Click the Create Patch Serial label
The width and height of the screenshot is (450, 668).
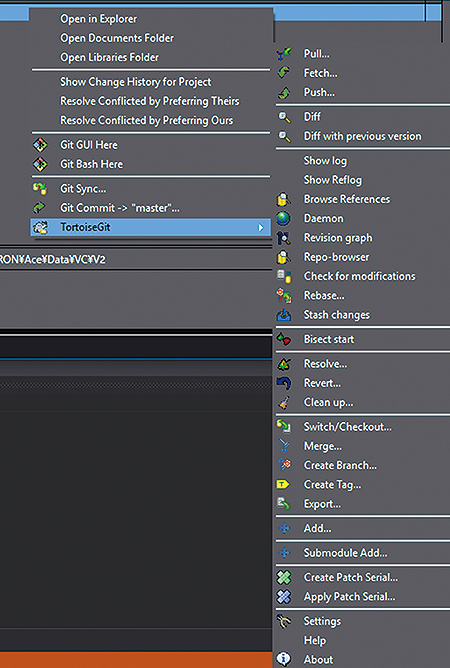point(351,577)
